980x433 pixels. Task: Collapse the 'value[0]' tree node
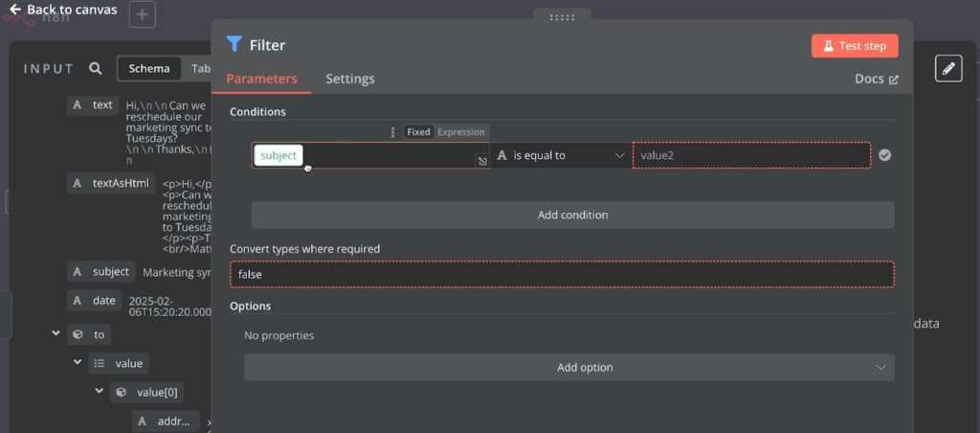[x=100, y=392]
